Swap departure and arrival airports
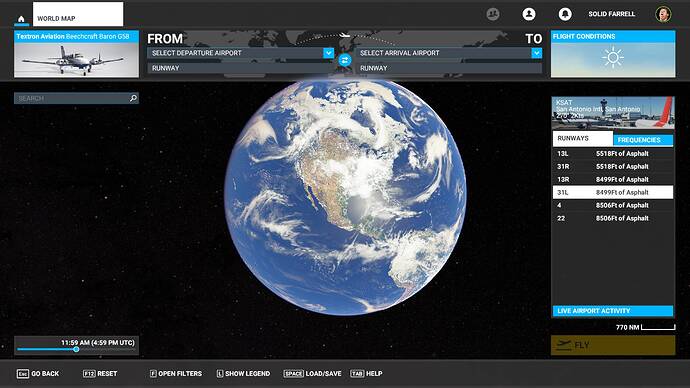The width and height of the screenshot is (690, 388). point(345,60)
